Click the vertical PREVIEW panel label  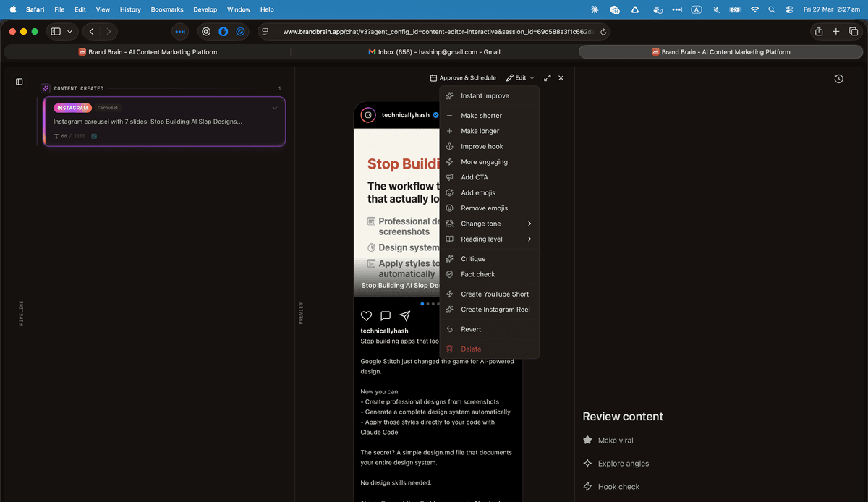tap(302, 312)
